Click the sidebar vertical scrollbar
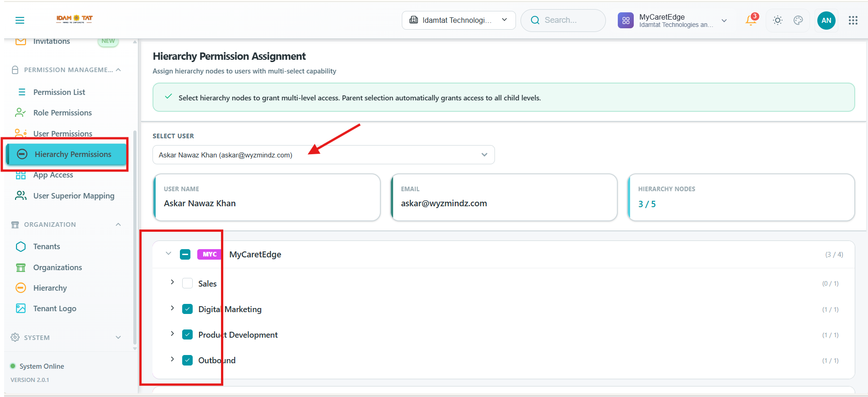The image size is (868, 397). [x=135, y=237]
